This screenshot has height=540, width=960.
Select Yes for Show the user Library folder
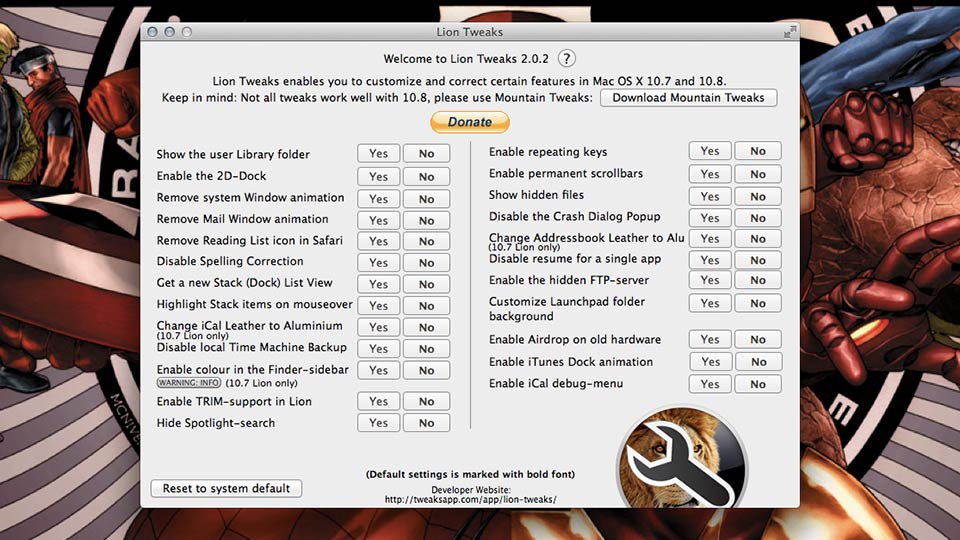click(x=378, y=154)
